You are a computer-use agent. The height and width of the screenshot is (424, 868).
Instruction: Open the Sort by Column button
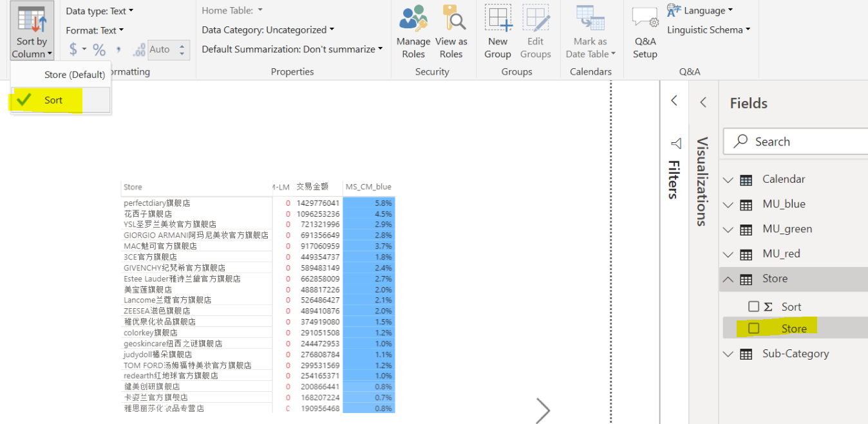pos(32,30)
